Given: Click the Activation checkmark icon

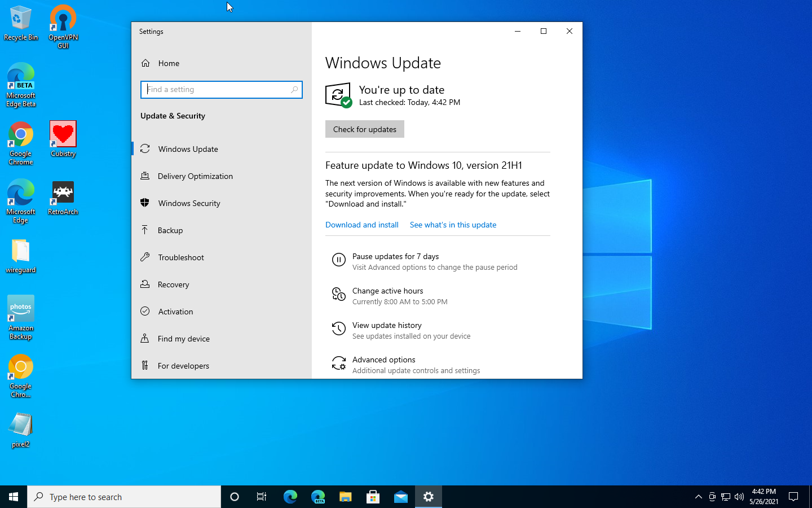Looking at the screenshot, I should (x=145, y=311).
